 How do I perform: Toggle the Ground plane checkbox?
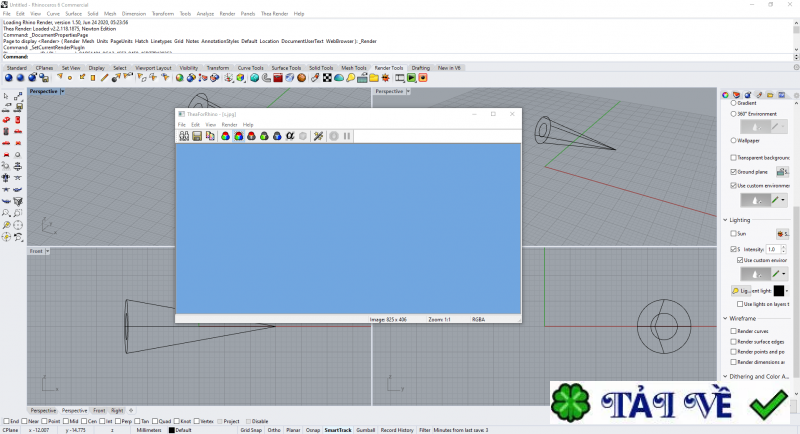(734, 172)
